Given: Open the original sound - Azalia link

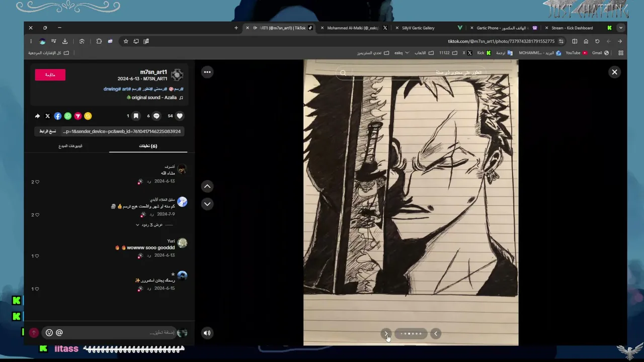Looking at the screenshot, I should click(x=155, y=98).
